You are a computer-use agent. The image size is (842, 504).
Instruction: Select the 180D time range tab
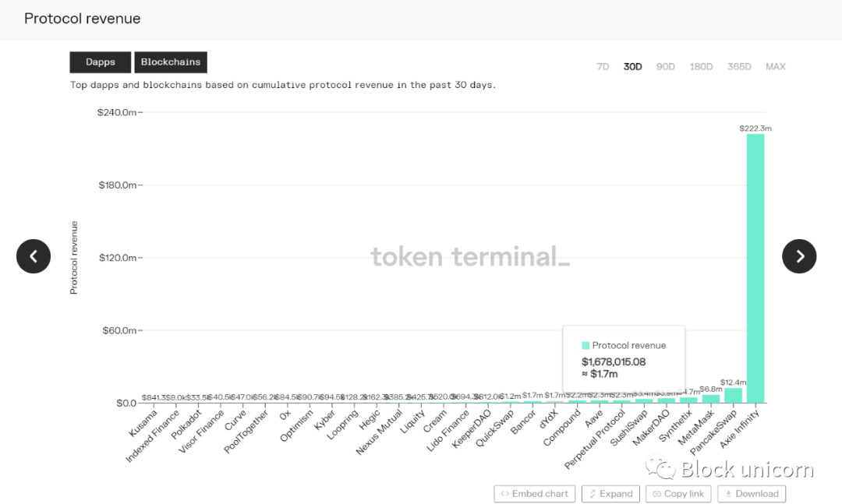click(x=701, y=66)
